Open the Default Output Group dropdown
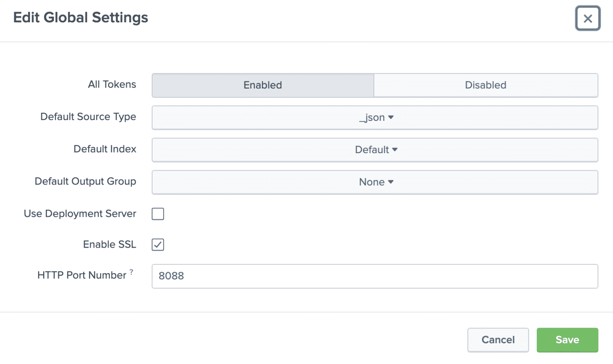The image size is (613, 364). pyautogui.click(x=375, y=182)
